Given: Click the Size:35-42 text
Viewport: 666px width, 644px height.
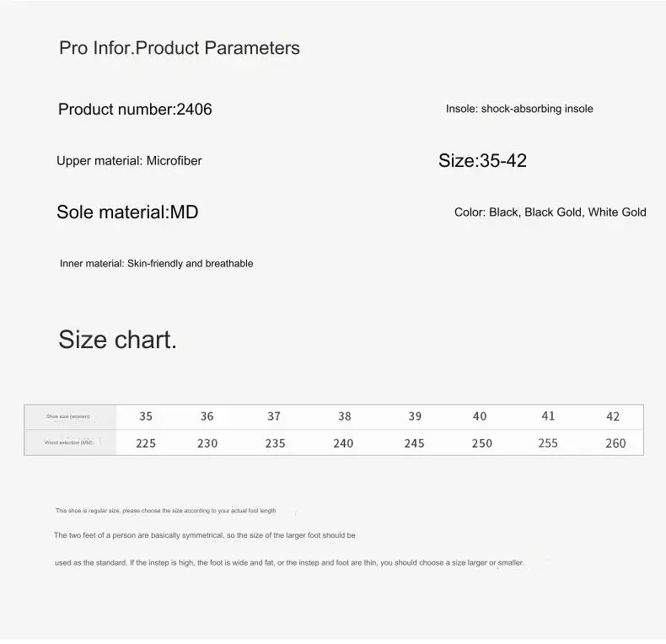Looking at the screenshot, I should [x=482, y=160].
